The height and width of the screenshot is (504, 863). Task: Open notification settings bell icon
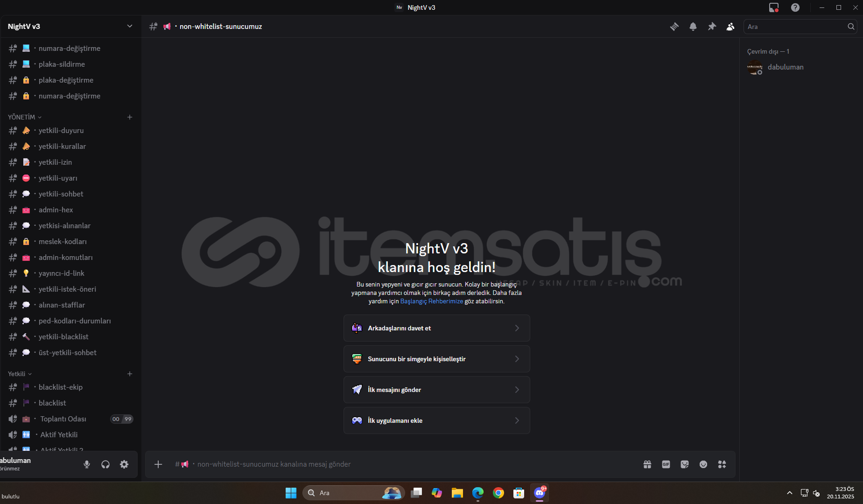pos(693,27)
